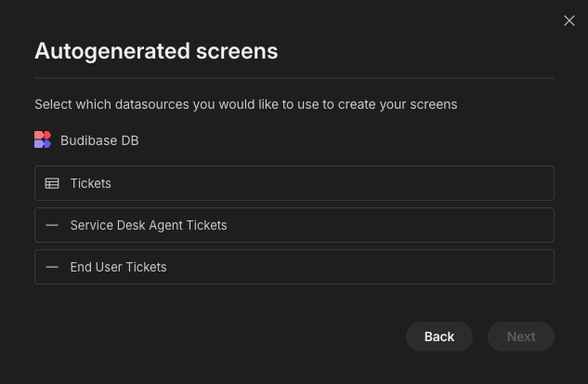Viewport: 588px width, 384px height.
Task: Go back with the Back button
Action: click(x=439, y=337)
